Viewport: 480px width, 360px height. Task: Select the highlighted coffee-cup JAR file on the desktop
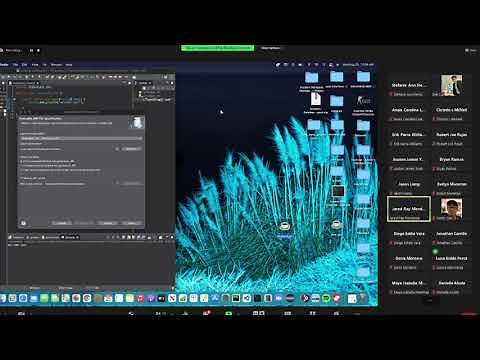coord(284,229)
